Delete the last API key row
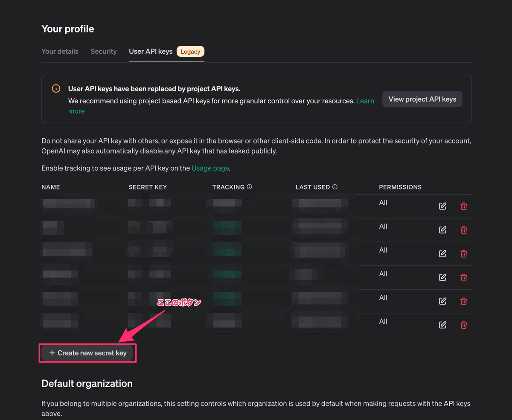 tap(463, 325)
